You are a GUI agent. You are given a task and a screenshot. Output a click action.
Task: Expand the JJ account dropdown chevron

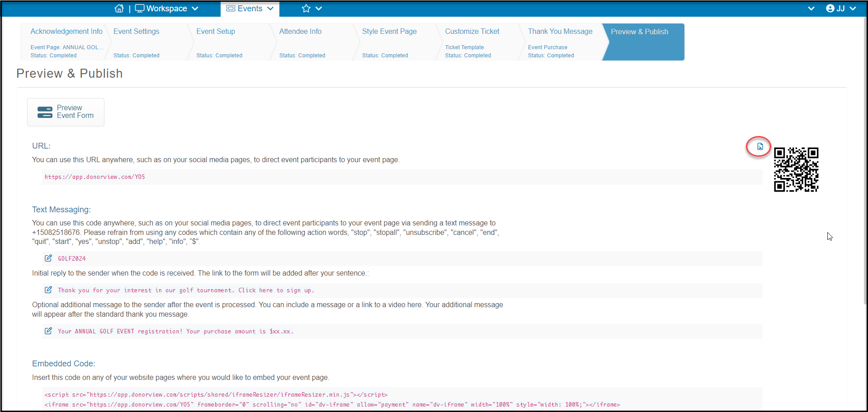click(853, 9)
